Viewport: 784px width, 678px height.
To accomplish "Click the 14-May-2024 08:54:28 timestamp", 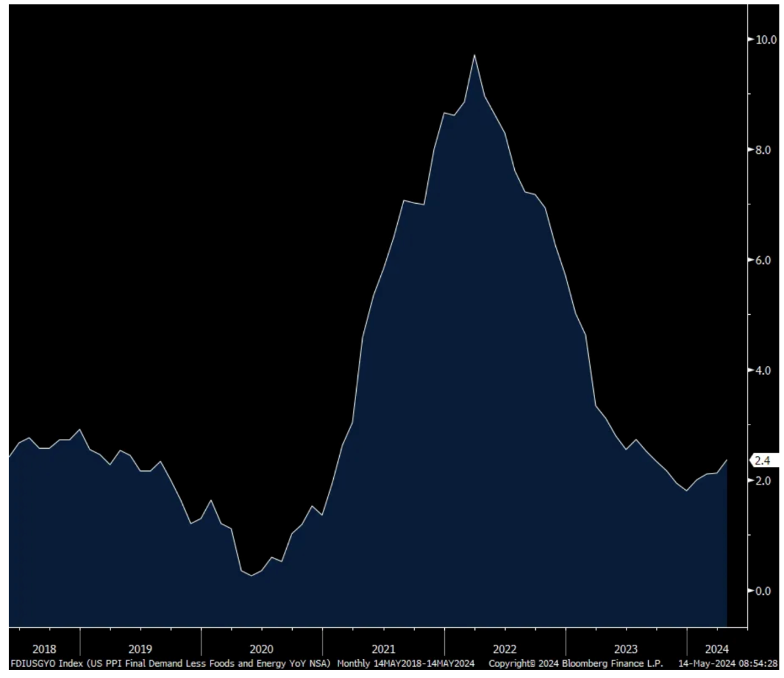I will click(x=727, y=664).
